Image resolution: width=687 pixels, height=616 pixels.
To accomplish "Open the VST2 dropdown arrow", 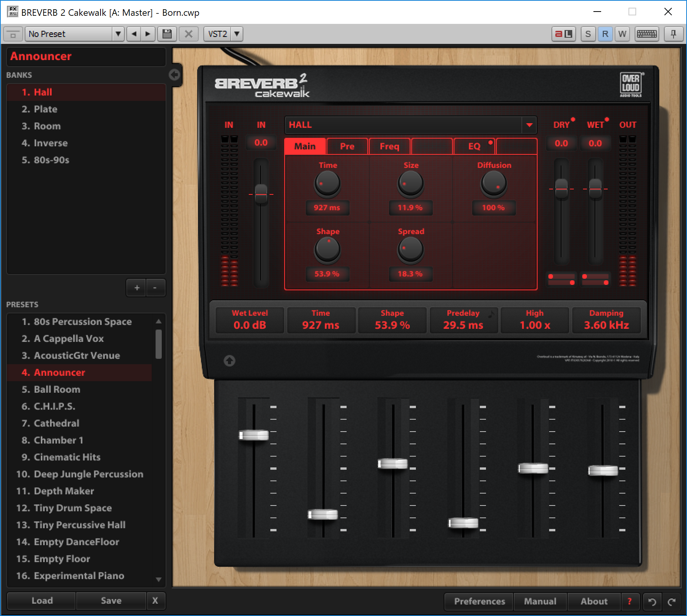I will coord(237,34).
